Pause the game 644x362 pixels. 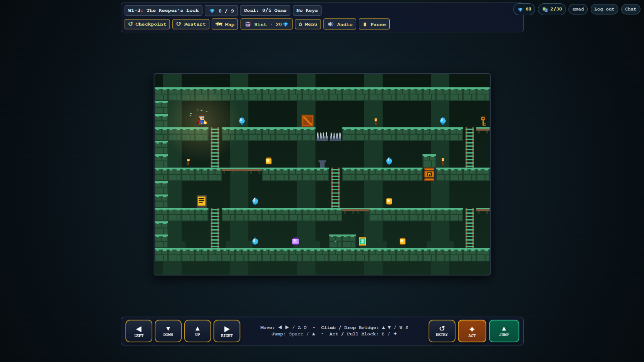coord(374,24)
